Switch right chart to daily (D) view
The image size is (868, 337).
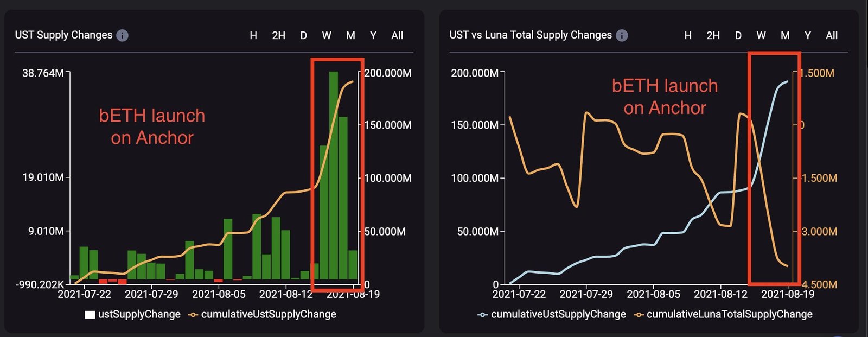pyautogui.click(x=737, y=35)
